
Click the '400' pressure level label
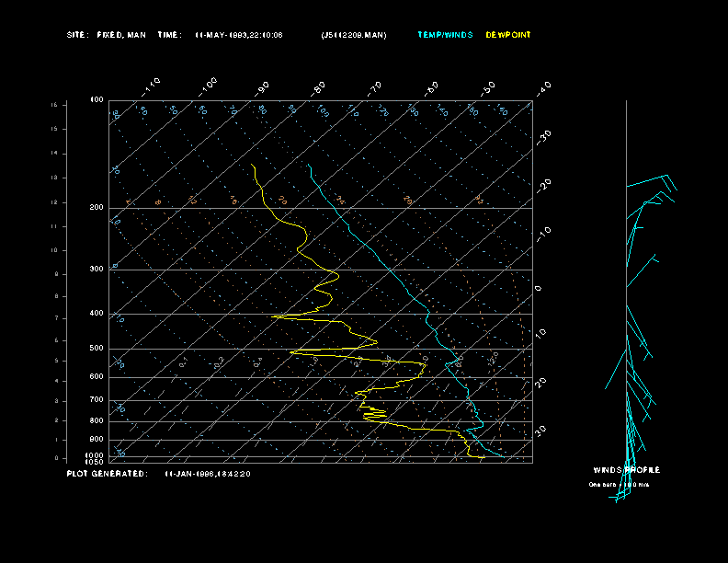point(97,313)
